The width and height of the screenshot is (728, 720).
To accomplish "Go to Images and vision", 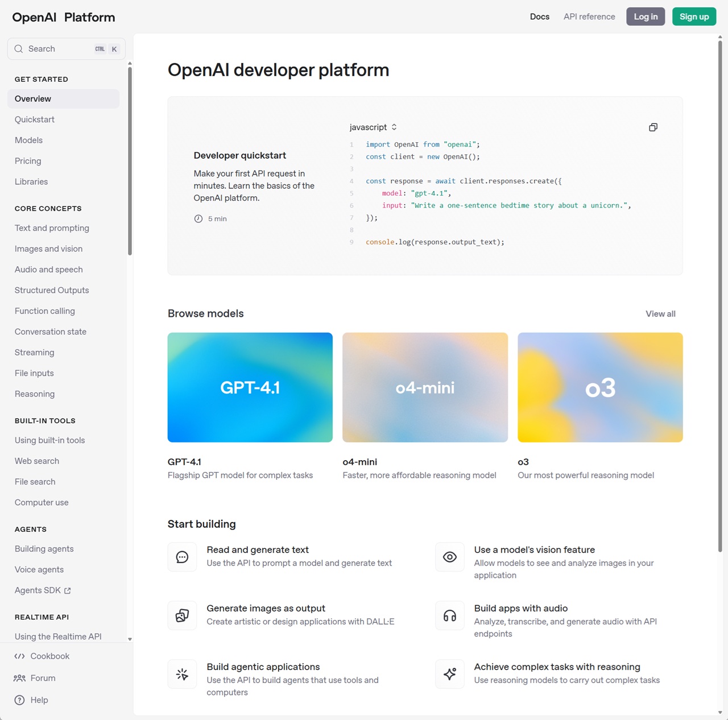I will click(x=48, y=249).
